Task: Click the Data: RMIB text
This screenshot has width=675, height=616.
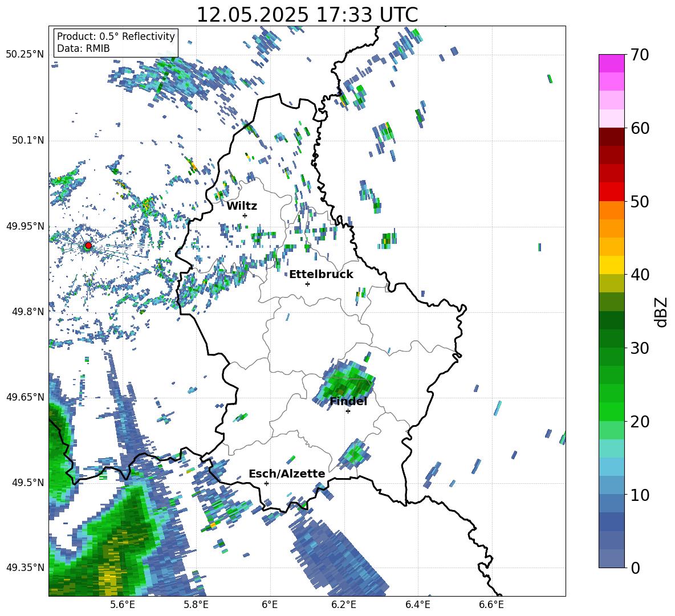Action: 83,48
